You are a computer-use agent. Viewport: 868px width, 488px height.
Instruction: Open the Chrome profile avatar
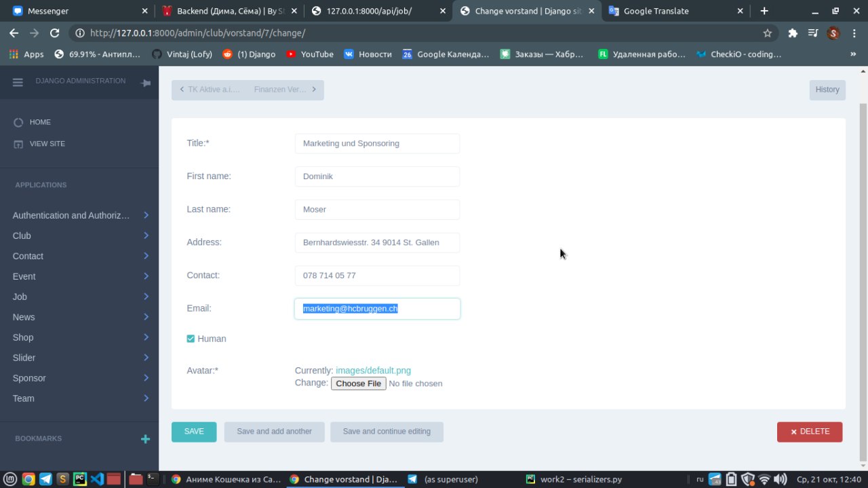834,33
